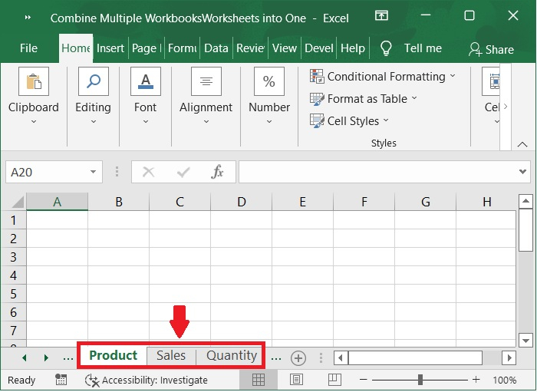Click the 100% zoom level
The width and height of the screenshot is (537, 392).
[505, 380]
